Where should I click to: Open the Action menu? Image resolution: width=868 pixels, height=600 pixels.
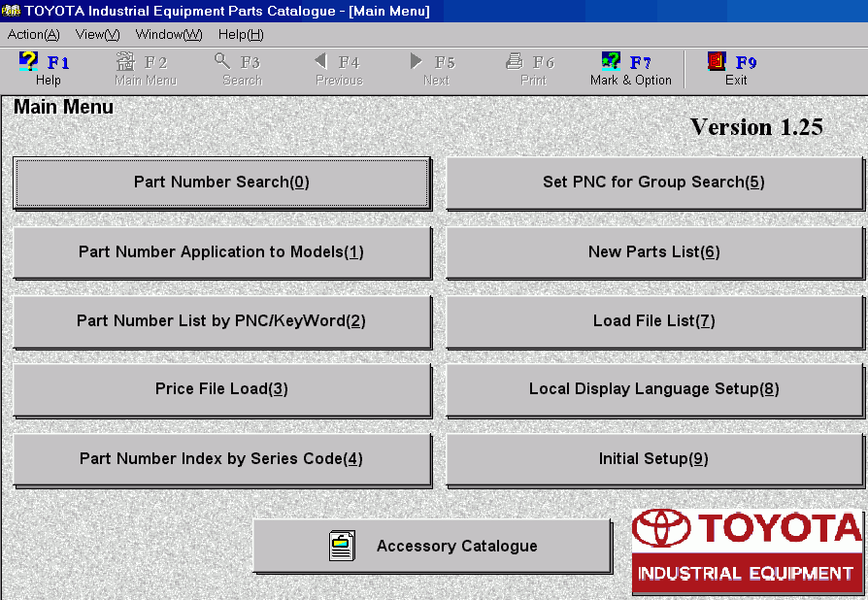[34, 34]
